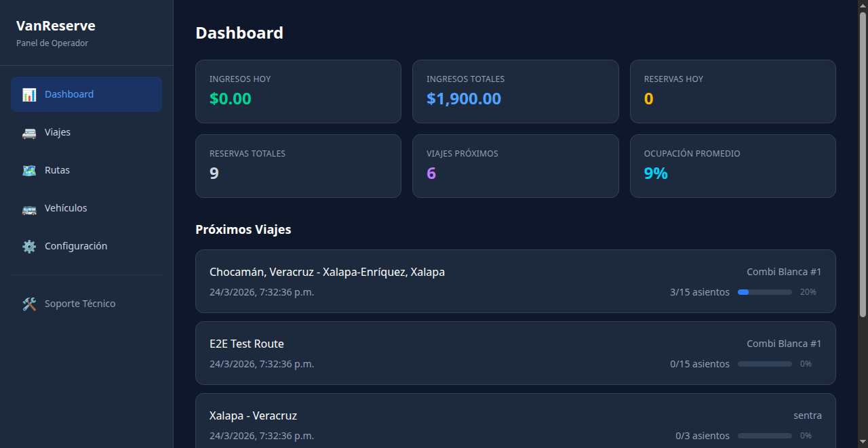Viewport: 868px width, 448px height.
Task: Click the page vertical scrollbar
Action: click(863, 163)
